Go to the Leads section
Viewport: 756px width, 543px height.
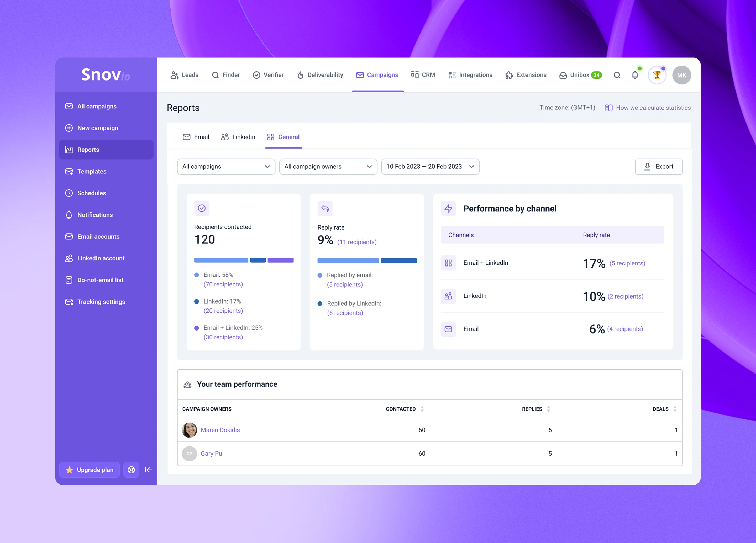[184, 75]
